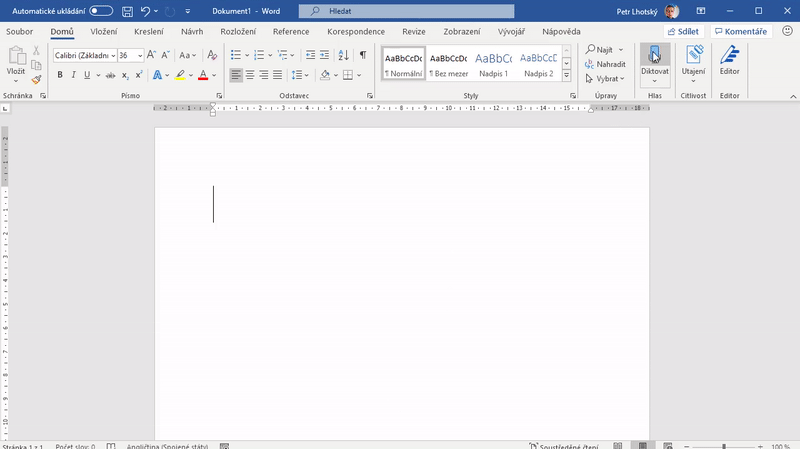Show paragraph marks with the pilcrow icon
The image size is (800, 449).
click(362, 55)
